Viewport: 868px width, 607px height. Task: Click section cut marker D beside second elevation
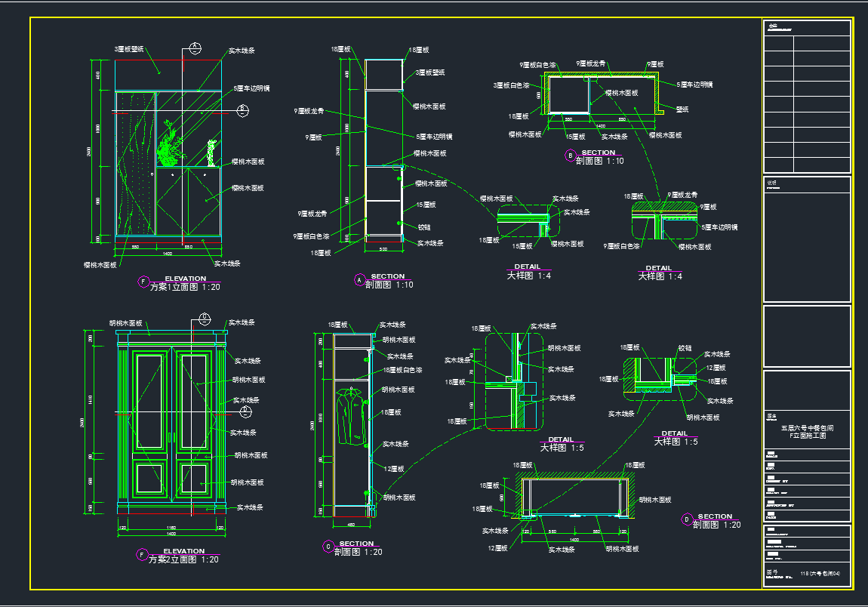click(x=245, y=411)
